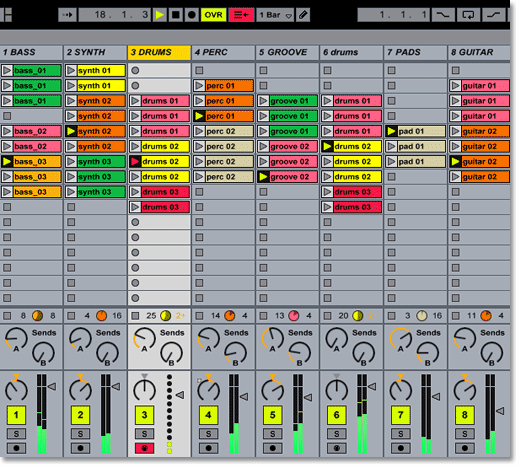The height and width of the screenshot is (467, 520).
Task: Launch the currently playing bass_03 clip
Action: click(7, 162)
